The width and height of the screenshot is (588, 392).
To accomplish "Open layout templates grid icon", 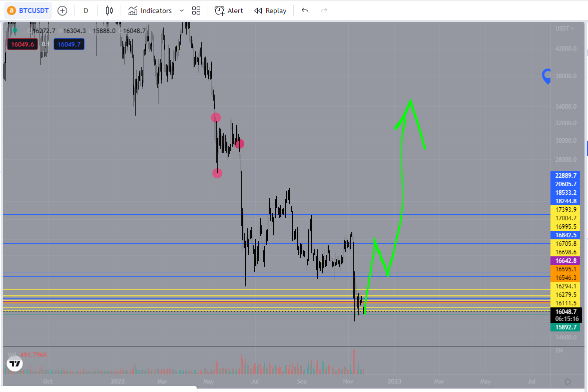I will tap(196, 11).
